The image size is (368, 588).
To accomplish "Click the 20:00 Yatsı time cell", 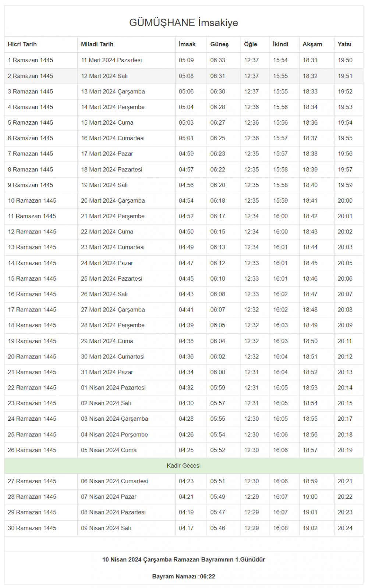I will pyautogui.click(x=345, y=200).
